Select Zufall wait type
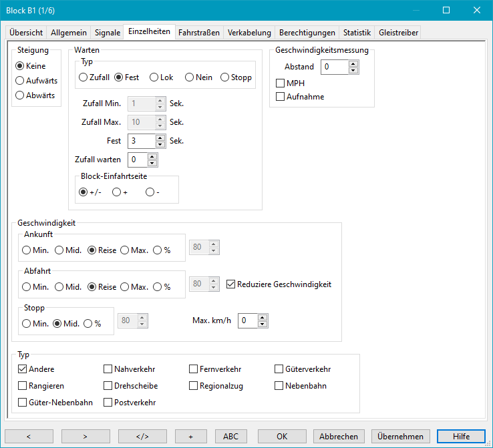The image size is (493, 448). tap(83, 77)
